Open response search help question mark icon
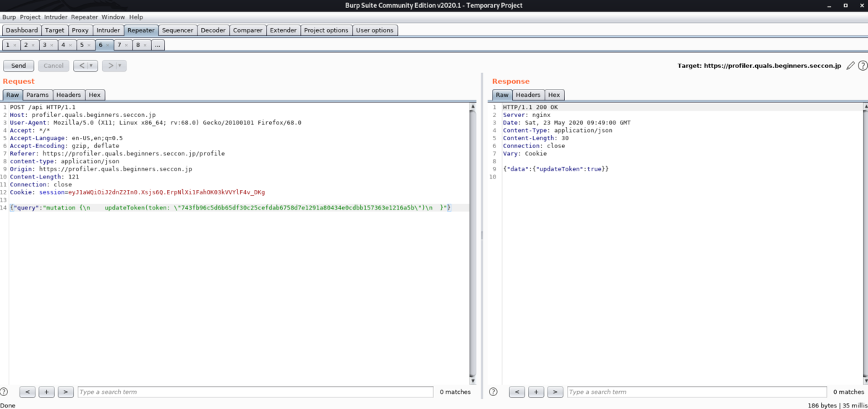This screenshot has width=868, height=409. [493, 392]
